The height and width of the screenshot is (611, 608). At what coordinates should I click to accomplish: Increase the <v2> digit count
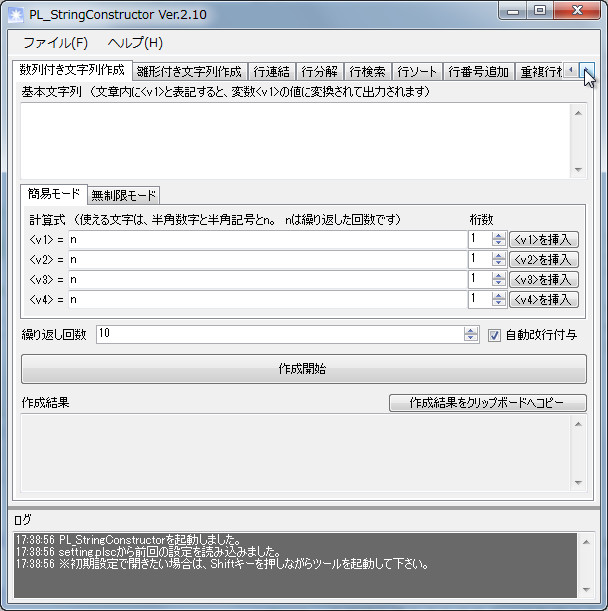[498, 255]
